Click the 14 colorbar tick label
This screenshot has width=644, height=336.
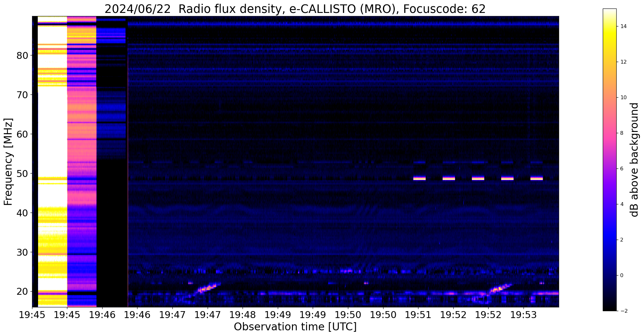pyautogui.click(x=623, y=26)
